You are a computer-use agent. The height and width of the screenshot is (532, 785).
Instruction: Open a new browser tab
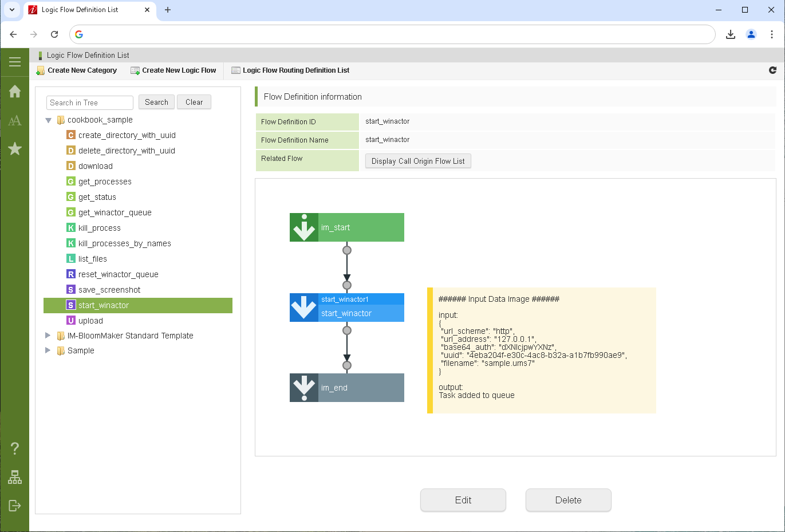coord(168,10)
